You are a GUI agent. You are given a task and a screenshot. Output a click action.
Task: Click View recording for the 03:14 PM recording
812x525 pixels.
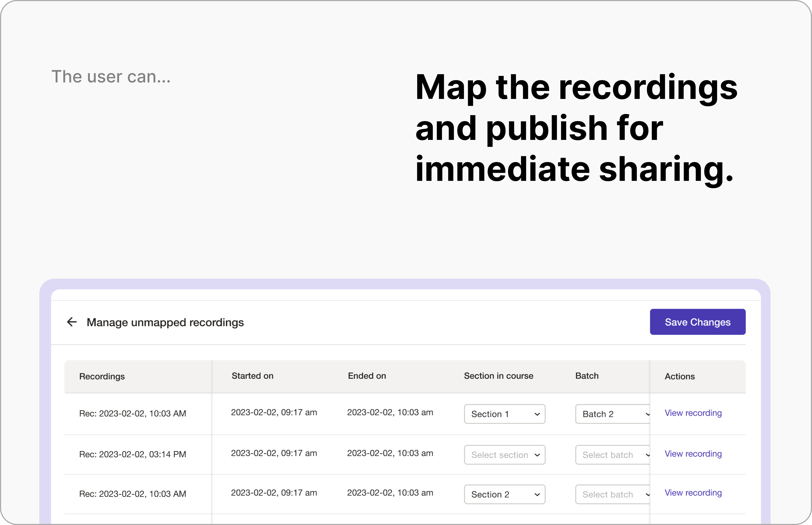(693, 454)
